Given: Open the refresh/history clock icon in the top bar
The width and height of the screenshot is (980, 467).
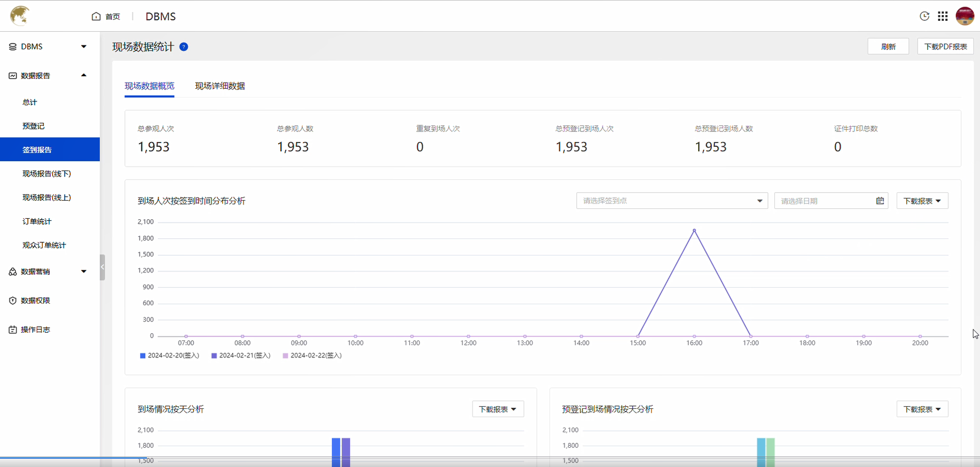Looking at the screenshot, I should click(x=925, y=16).
